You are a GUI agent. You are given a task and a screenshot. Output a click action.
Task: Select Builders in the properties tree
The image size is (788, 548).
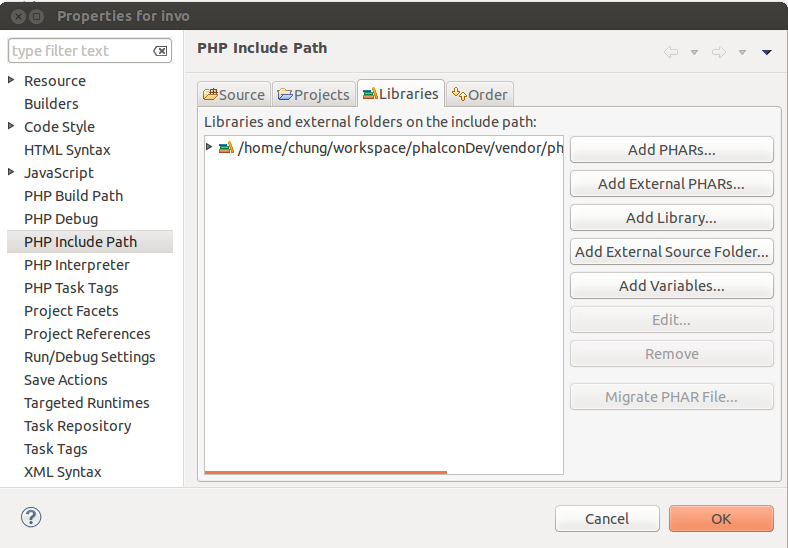point(51,104)
